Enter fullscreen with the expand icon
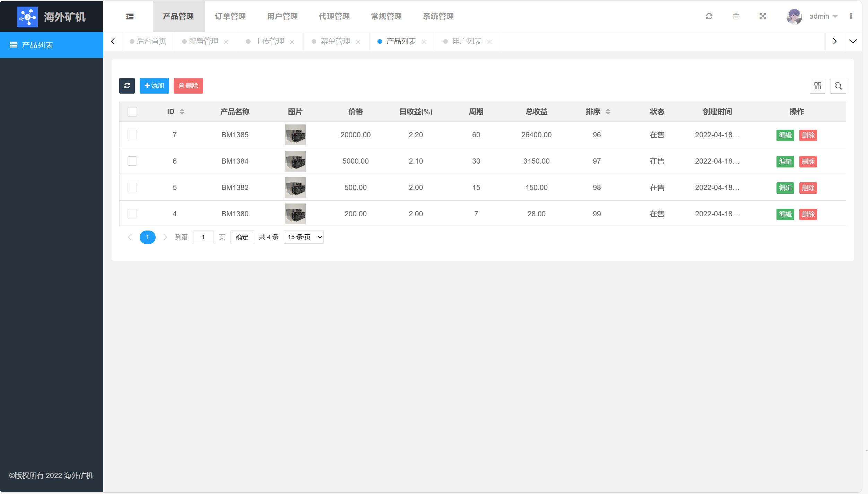 pos(763,16)
